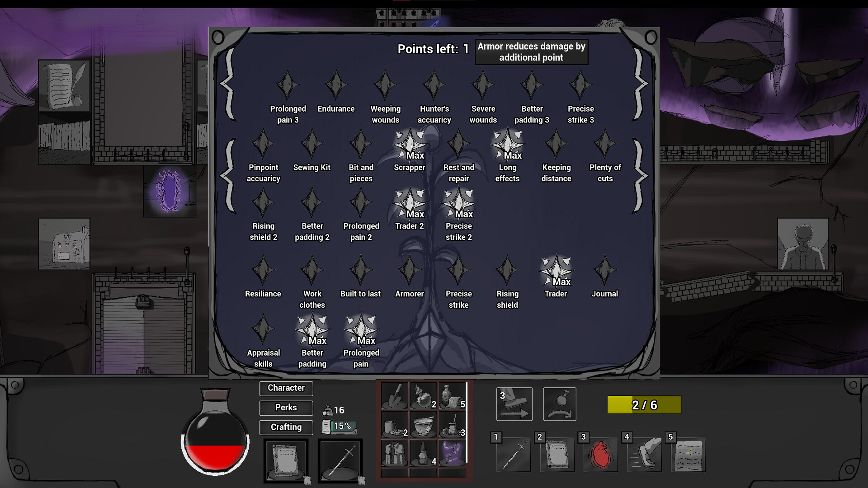Screen dimensions: 868x488
Task: Click the figure portrait frame on the right
Action: pyautogui.click(x=803, y=244)
